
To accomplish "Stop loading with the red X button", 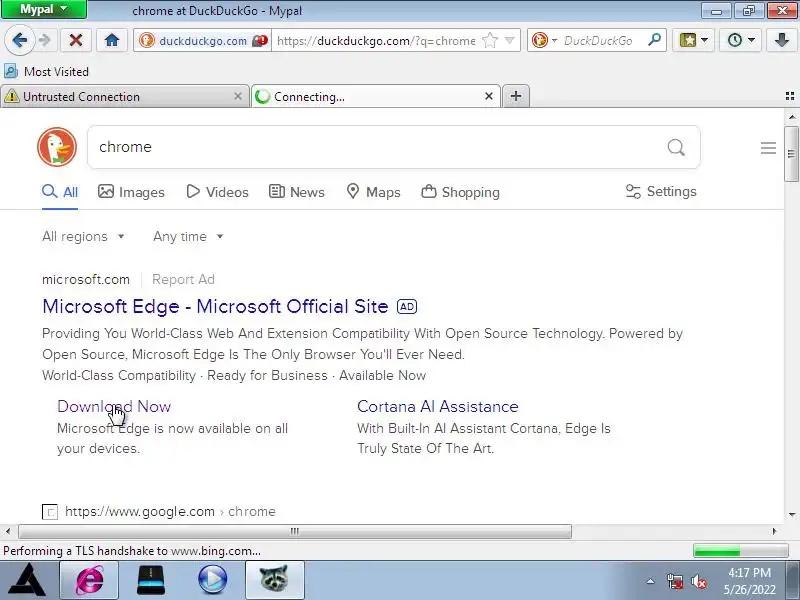I will click(x=76, y=40).
